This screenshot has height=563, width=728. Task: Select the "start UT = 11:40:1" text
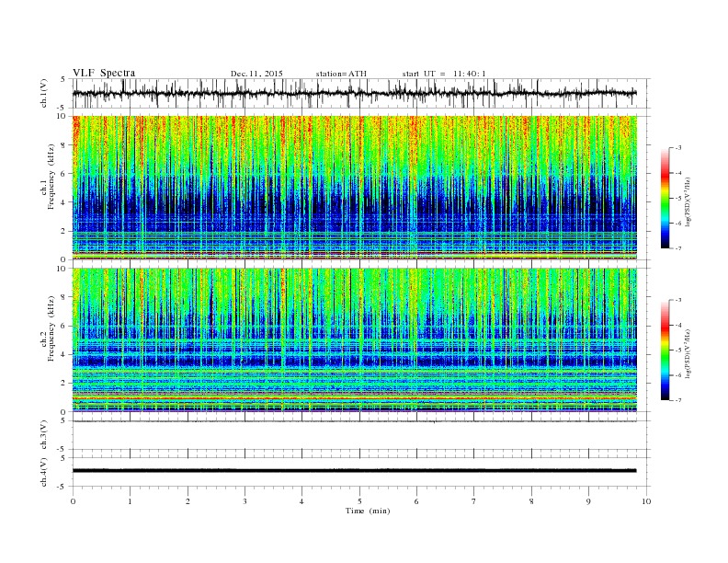click(x=444, y=74)
